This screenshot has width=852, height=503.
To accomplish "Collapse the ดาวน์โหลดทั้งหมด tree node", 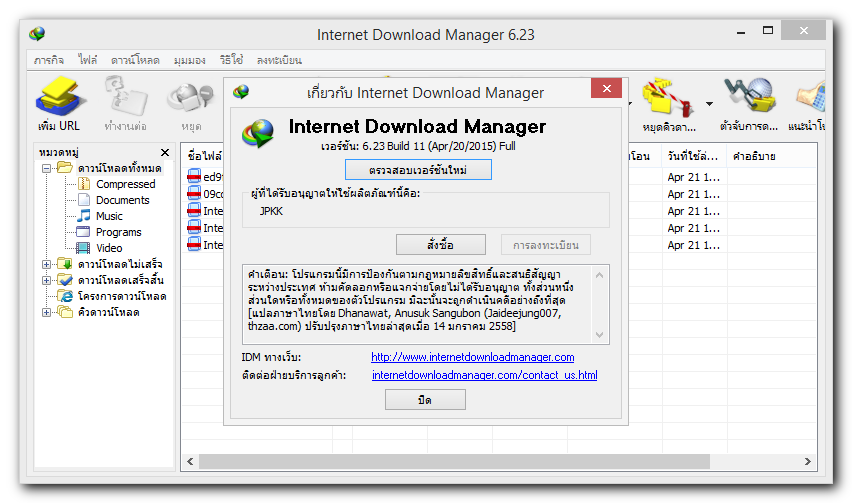I will pos(47,168).
